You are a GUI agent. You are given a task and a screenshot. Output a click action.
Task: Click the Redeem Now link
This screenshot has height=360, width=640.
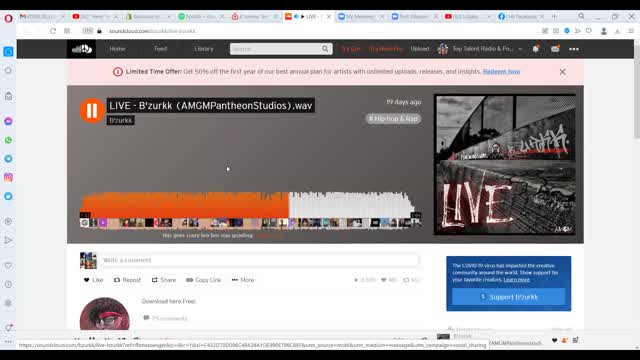(x=501, y=71)
